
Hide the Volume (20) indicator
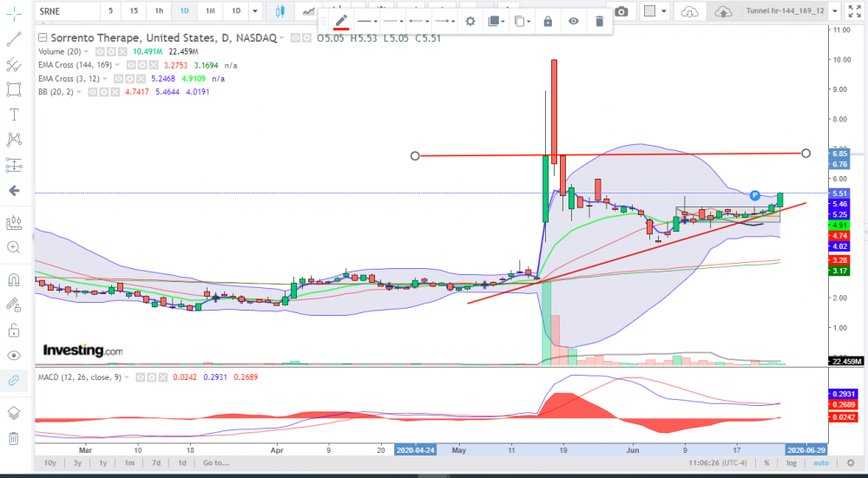click(100, 51)
